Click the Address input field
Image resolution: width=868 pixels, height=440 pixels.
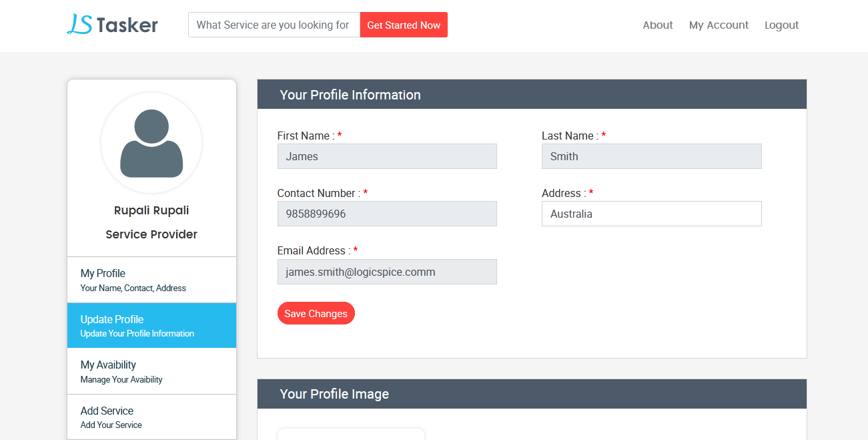click(651, 214)
